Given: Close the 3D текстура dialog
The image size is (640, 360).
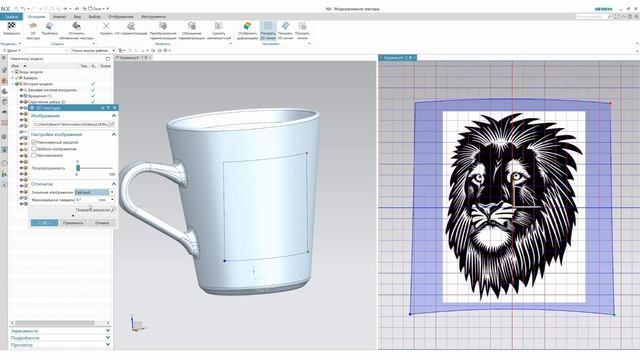Looking at the screenshot, I should [114, 108].
